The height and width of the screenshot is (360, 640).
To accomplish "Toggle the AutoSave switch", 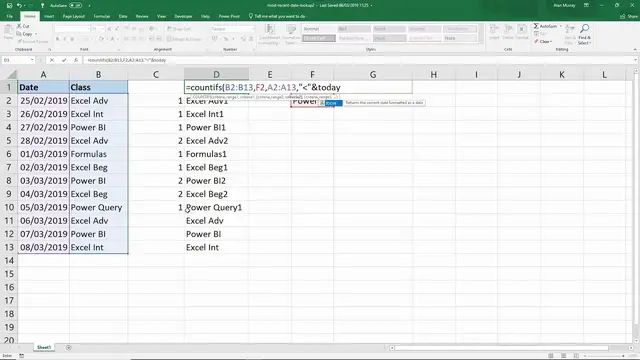I will 76,6.
